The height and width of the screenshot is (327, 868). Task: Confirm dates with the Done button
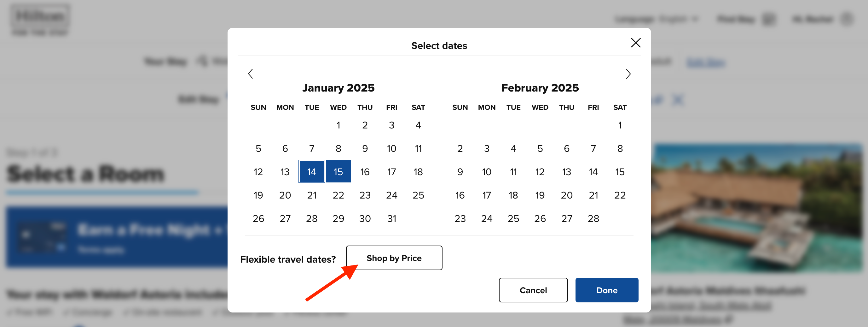coord(606,290)
